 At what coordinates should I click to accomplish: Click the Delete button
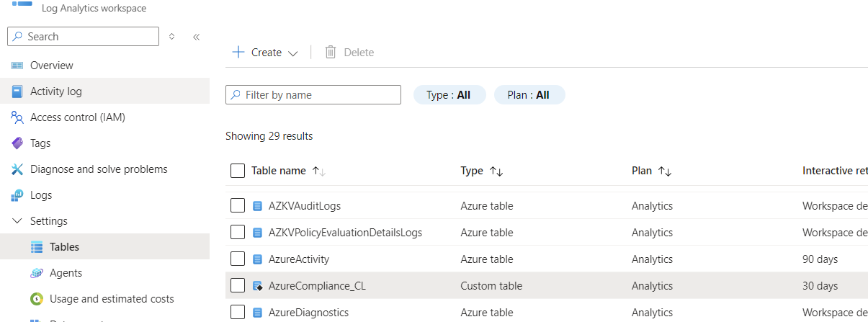[349, 52]
